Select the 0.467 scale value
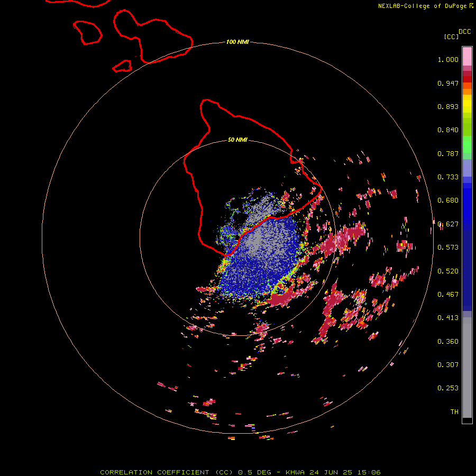 (448, 295)
